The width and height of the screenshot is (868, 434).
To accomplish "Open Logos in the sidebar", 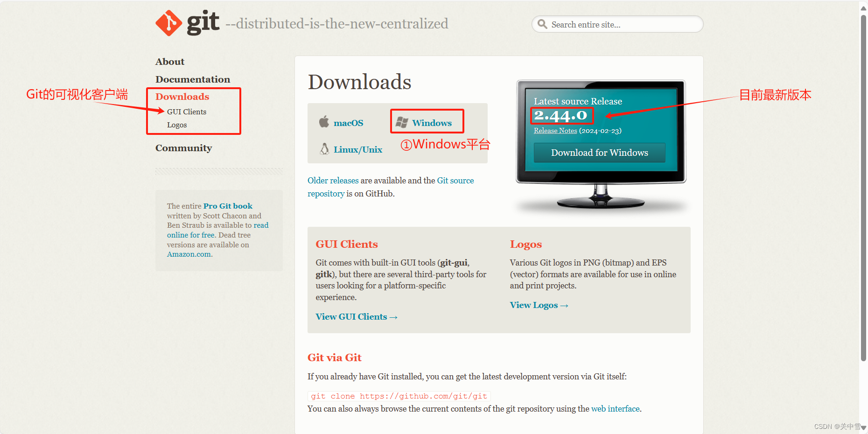I will pyautogui.click(x=177, y=125).
